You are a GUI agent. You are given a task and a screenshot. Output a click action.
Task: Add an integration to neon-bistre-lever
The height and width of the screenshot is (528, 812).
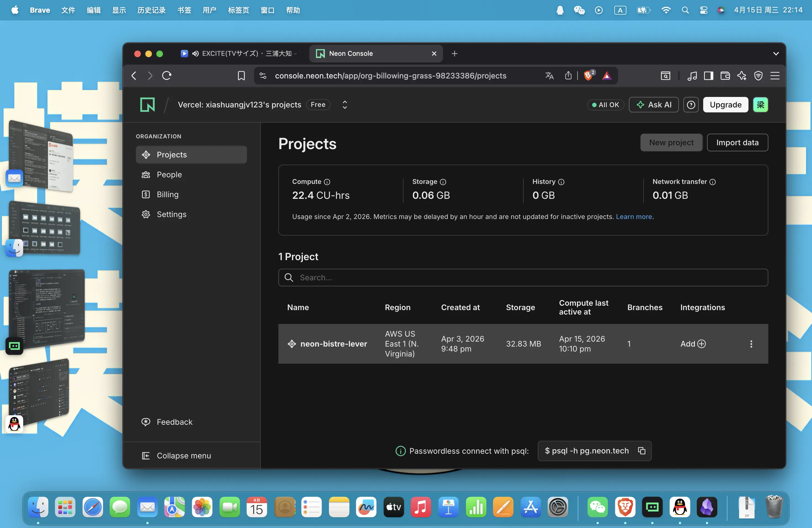693,344
